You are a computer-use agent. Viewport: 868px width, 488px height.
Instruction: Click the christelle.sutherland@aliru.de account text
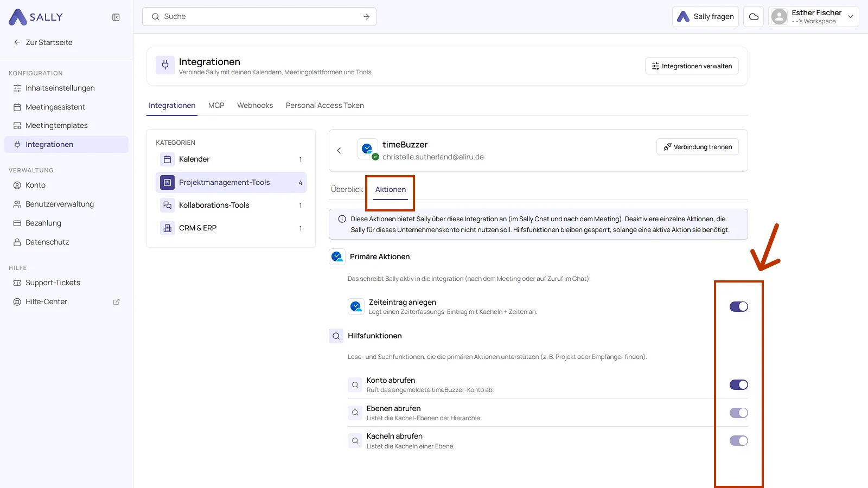433,157
